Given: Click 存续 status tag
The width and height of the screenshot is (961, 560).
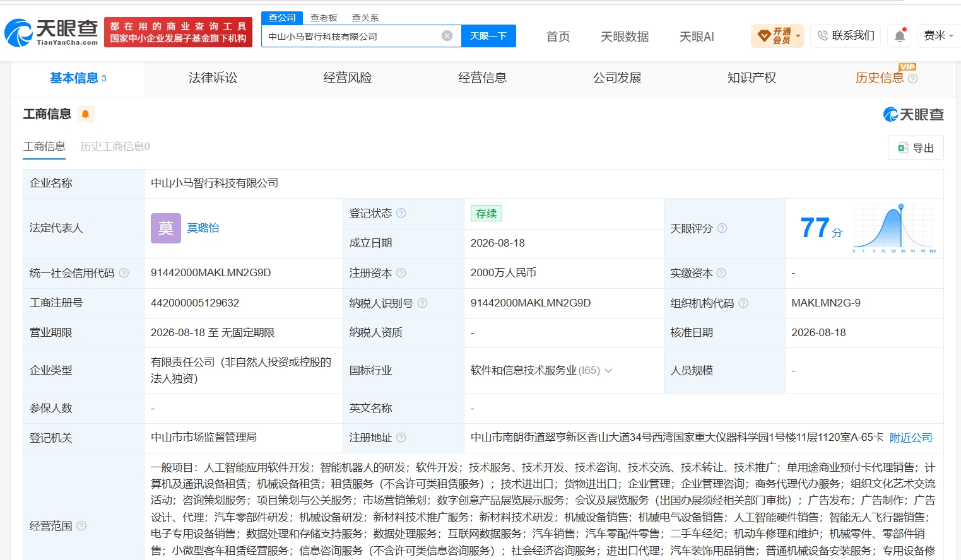Looking at the screenshot, I should coord(486,214).
